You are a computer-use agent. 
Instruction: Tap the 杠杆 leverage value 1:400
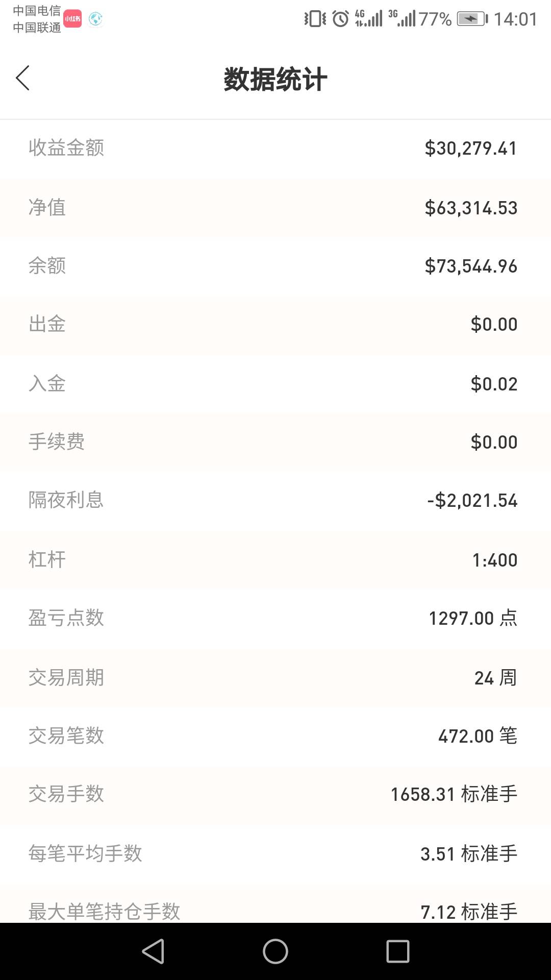coord(494,560)
